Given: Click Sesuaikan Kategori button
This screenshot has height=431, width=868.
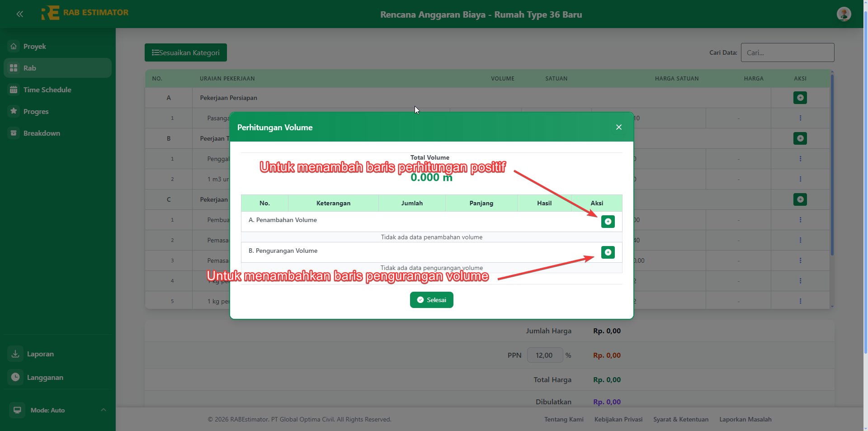Looking at the screenshot, I should (186, 52).
